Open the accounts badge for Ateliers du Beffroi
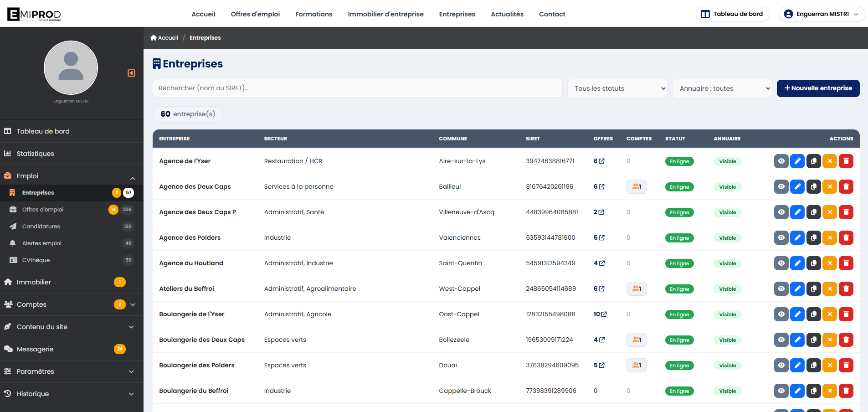 pos(637,288)
